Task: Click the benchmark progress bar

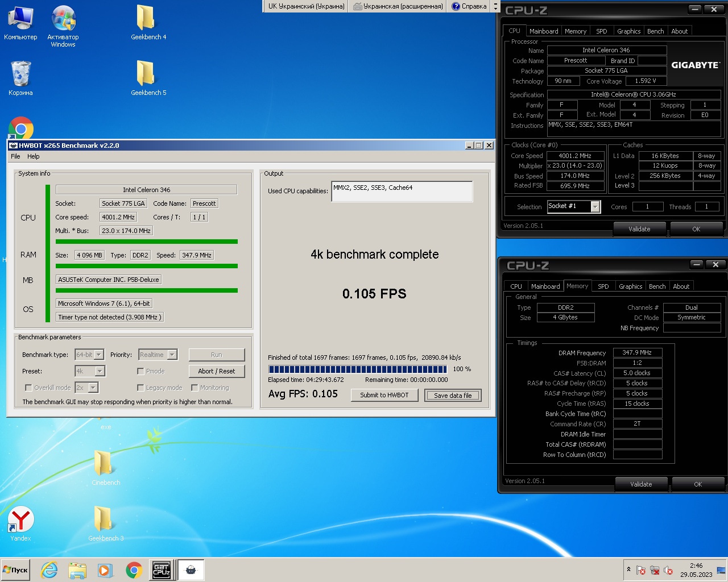Action: click(x=358, y=369)
